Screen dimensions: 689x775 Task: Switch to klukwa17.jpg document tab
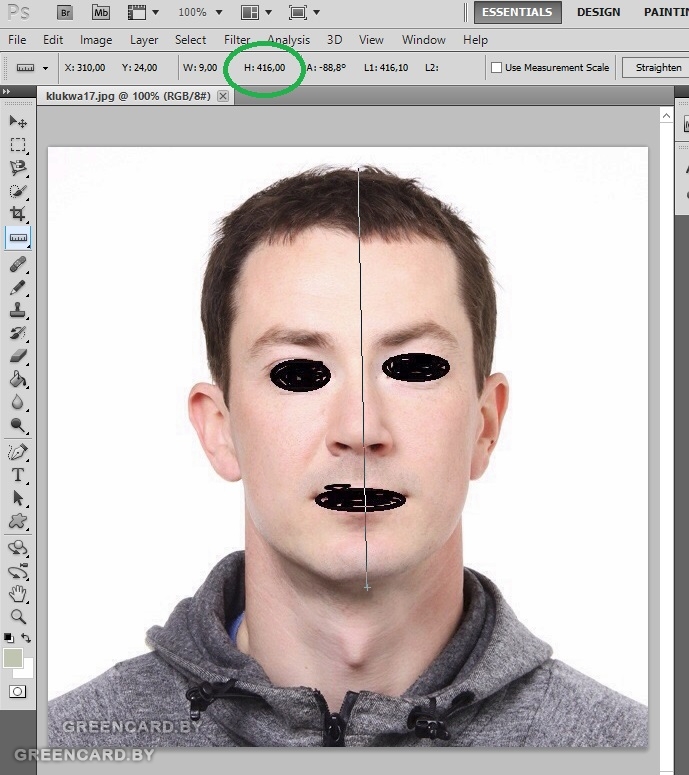coord(128,96)
